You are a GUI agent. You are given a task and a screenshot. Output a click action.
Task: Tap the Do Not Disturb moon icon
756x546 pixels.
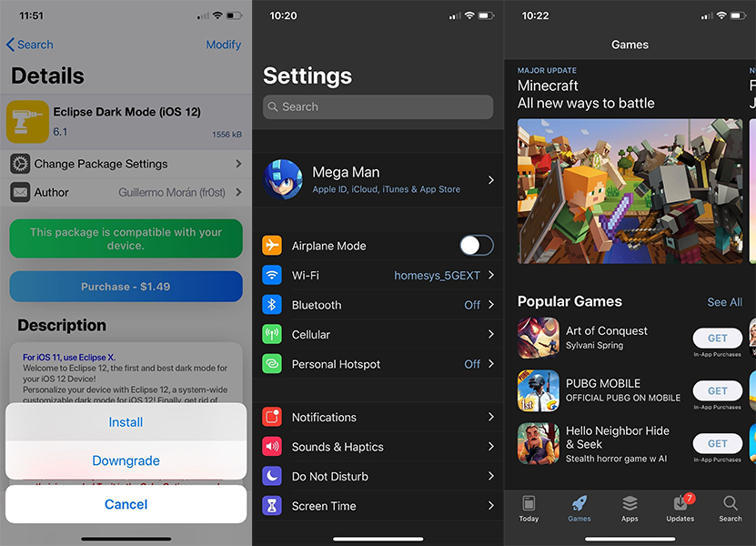tap(272, 476)
